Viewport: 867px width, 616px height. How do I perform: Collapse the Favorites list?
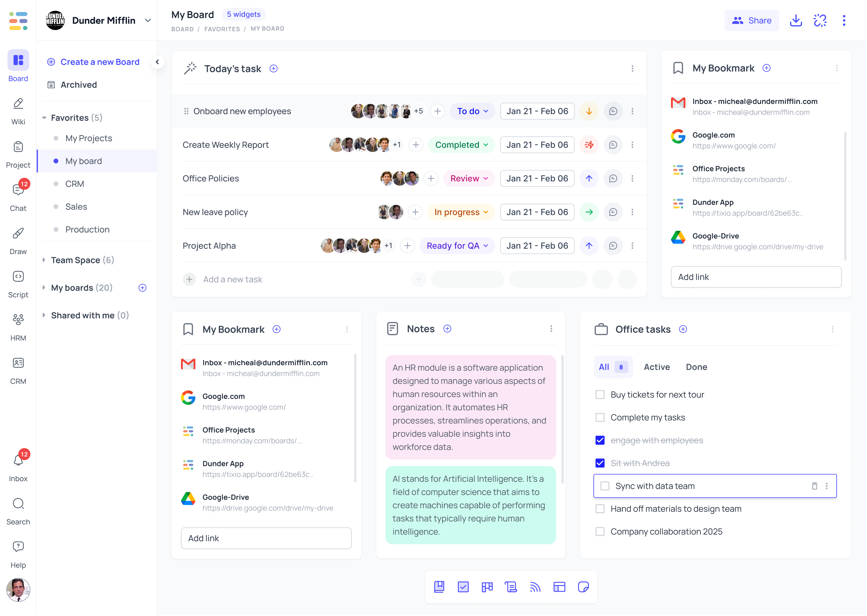click(44, 118)
